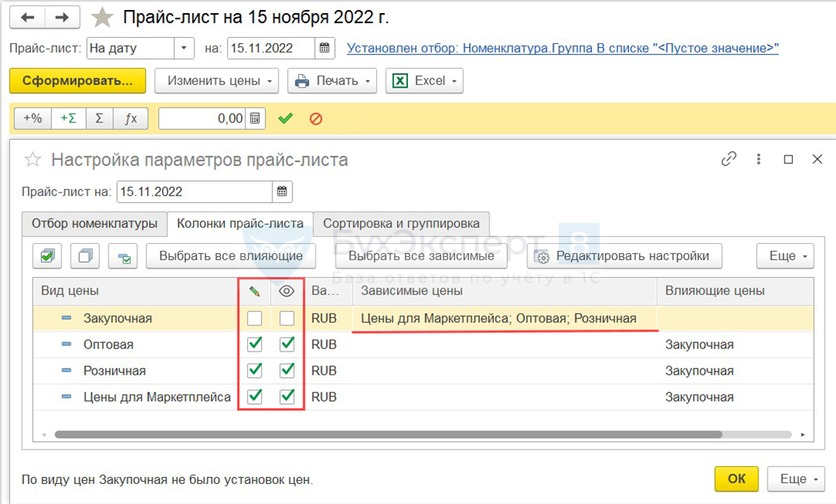Copy the dialog link via chain icon
The width and height of the screenshot is (836, 504).
click(x=728, y=159)
